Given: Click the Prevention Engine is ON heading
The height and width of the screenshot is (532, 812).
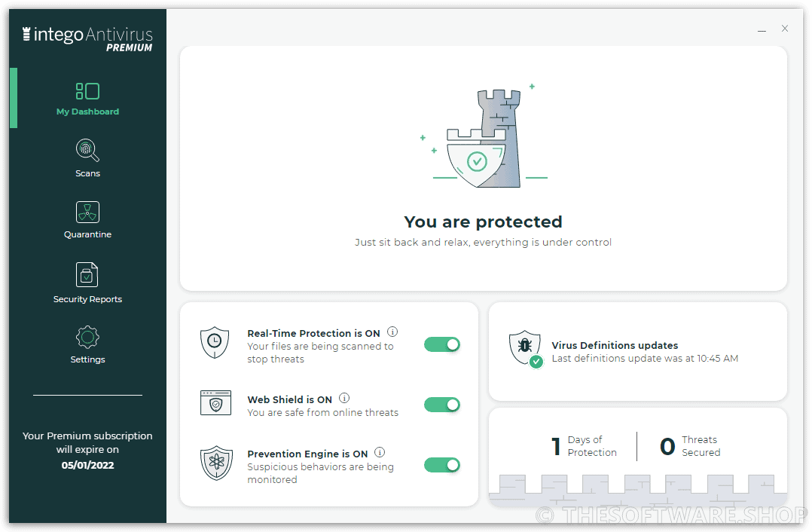Looking at the screenshot, I should 307,454.
